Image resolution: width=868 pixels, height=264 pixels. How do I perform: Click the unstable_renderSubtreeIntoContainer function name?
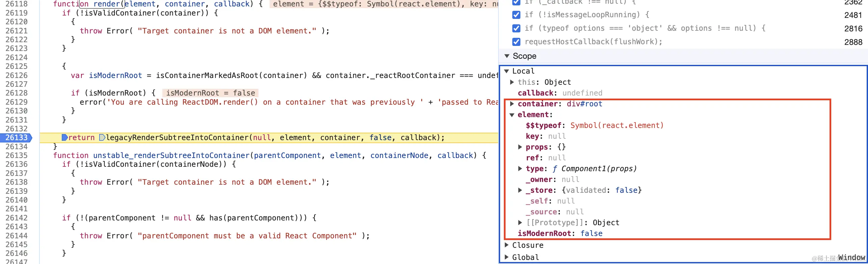[x=171, y=155]
